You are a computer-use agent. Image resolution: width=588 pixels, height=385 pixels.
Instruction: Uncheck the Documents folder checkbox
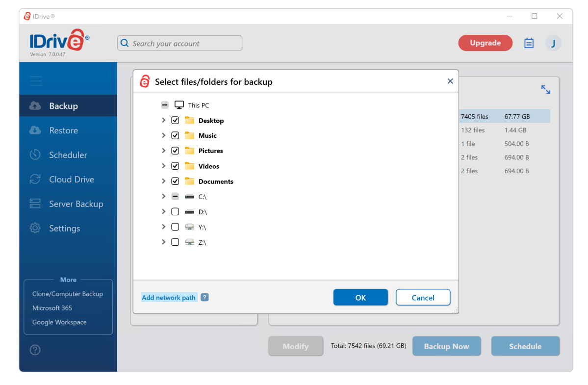tap(175, 181)
